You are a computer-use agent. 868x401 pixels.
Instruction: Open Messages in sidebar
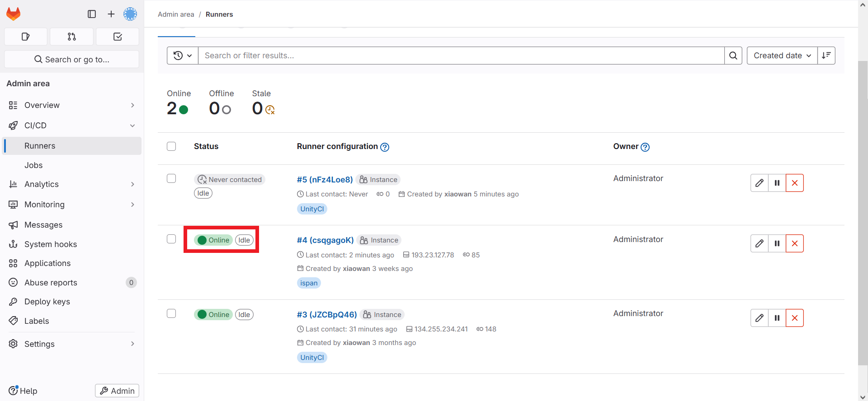coord(72,225)
